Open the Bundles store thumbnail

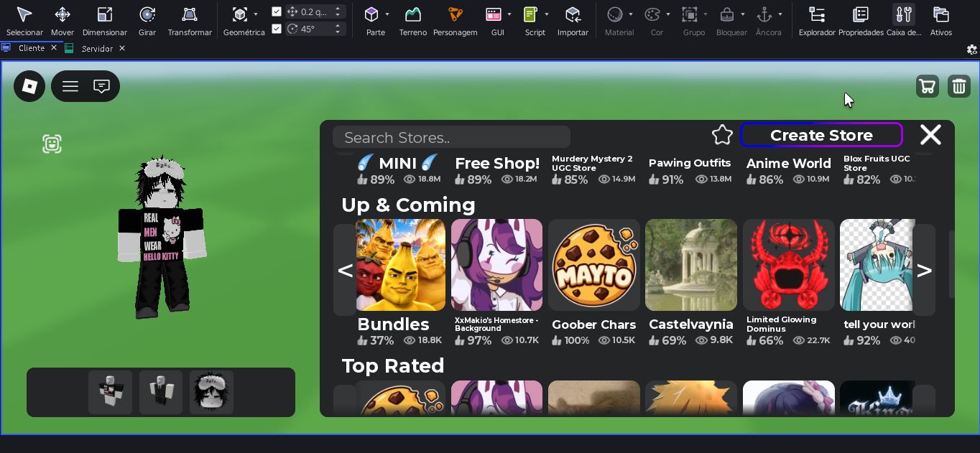click(401, 265)
